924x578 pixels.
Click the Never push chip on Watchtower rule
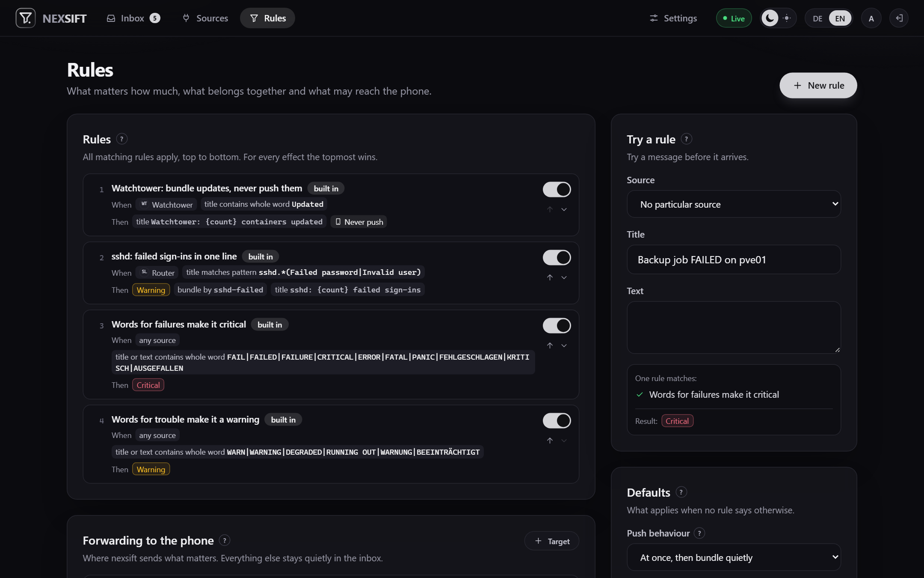(358, 222)
